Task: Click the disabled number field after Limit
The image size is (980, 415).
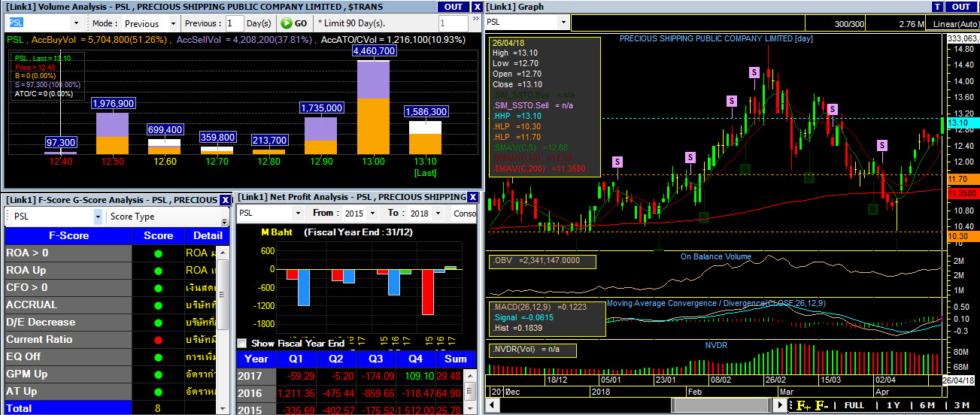Action: pos(453,23)
